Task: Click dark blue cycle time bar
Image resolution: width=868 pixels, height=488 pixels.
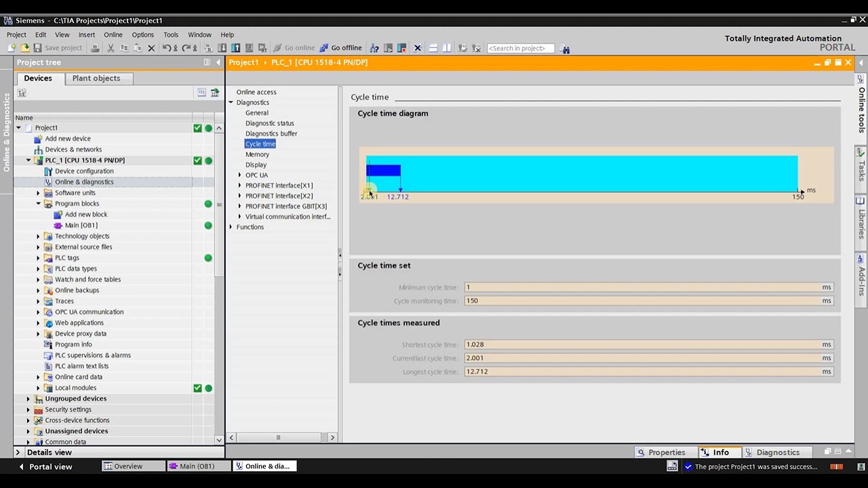Action: click(384, 170)
